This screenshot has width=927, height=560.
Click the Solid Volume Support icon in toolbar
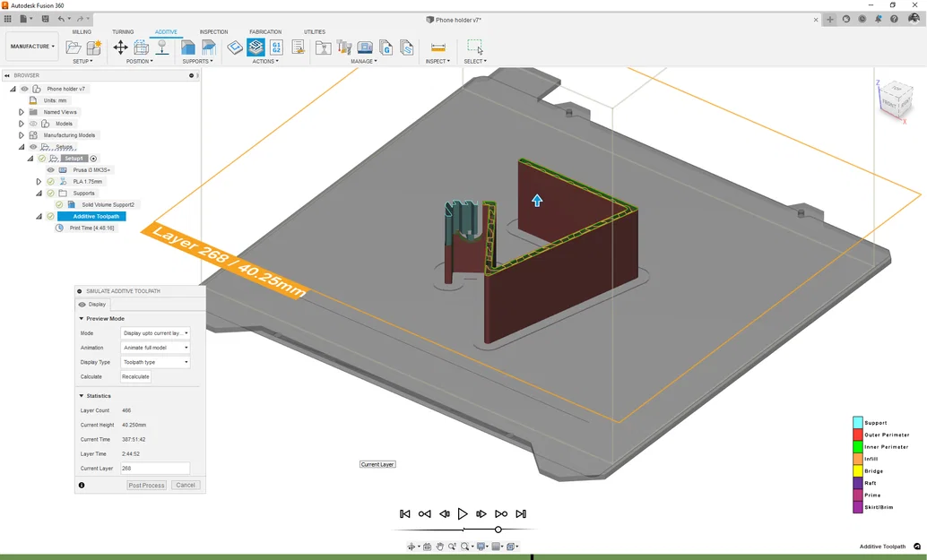pyautogui.click(x=187, y=47)
